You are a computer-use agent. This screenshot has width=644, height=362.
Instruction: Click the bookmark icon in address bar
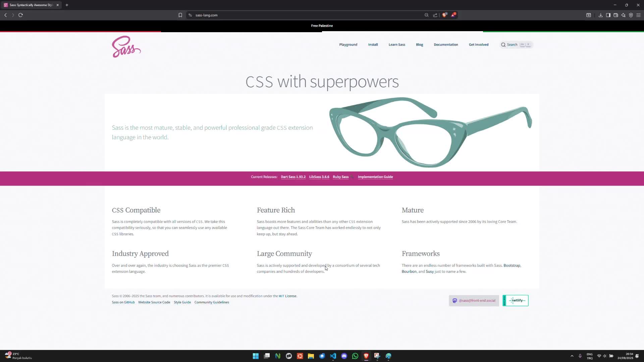click(x=180, y=15)
